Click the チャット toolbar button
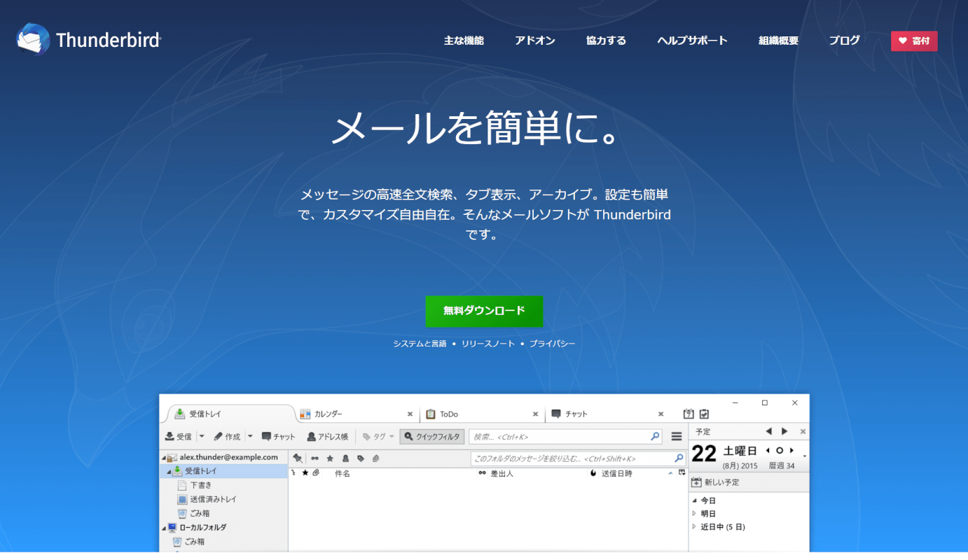This screenshot has height=560, width=968. [278, 436]
